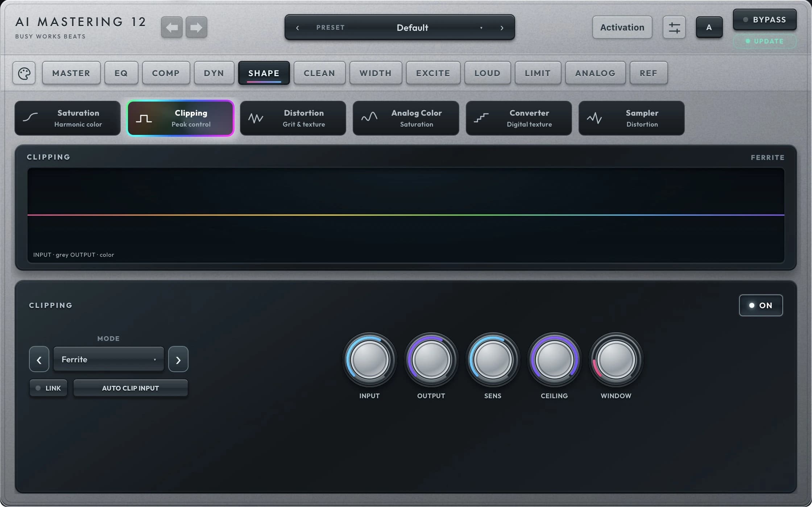Switch to the MASTER tab
The width and height of the screenshot is (812, 507).
pyautogui.click(x=71, y=73)
